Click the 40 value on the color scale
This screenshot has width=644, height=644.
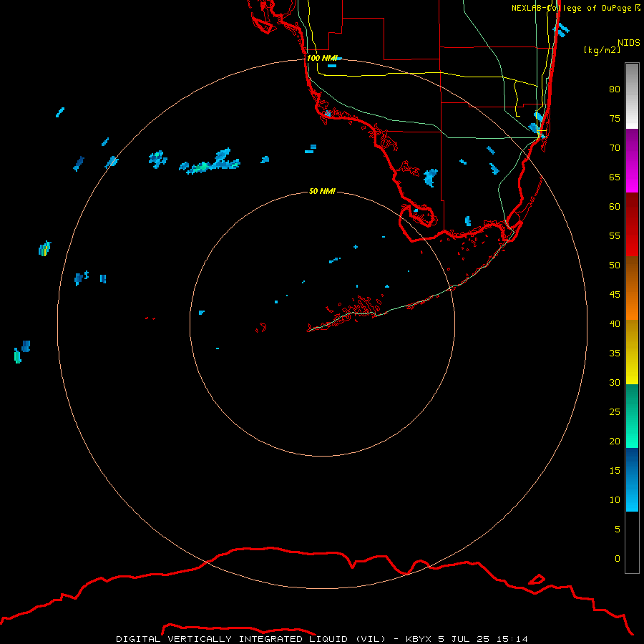(x=615, y=323)
